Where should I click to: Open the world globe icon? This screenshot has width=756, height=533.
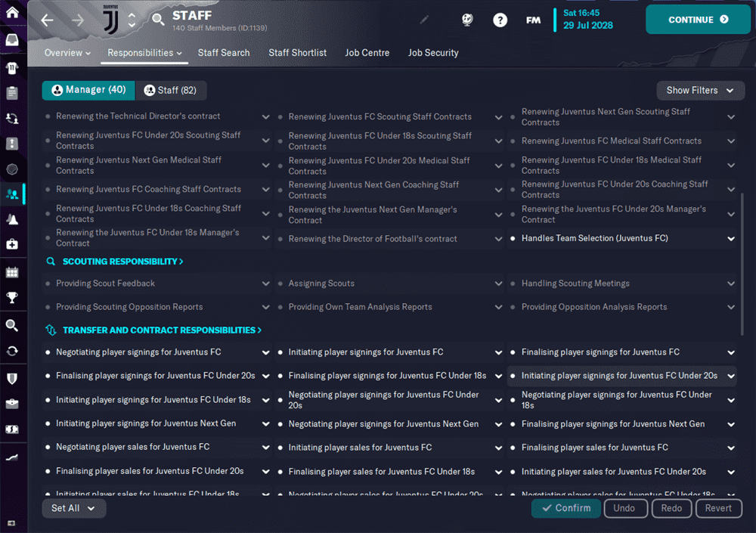tap(467, 20)
